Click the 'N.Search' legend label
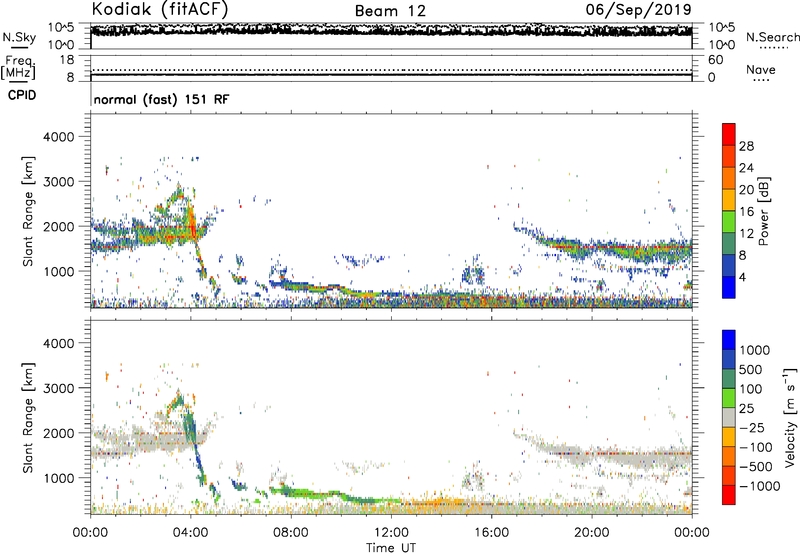 [772, 37]
